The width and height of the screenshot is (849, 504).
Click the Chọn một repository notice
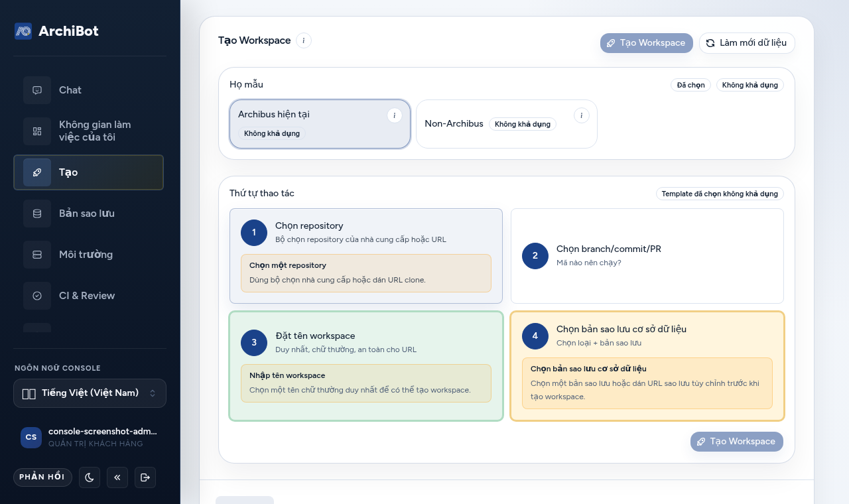(x=366, y=273)
